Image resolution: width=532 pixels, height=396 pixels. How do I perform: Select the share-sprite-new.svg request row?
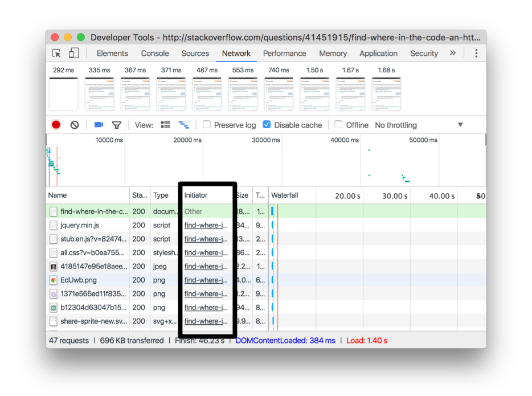pyautogui.click(x=266, y=321)
